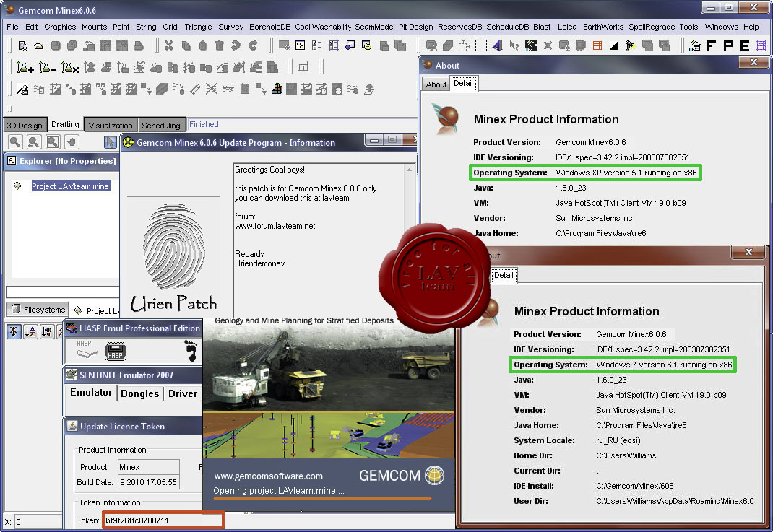Open the EarthWorks menu
This screenshot has width=773, height=532.
[603, 27]
